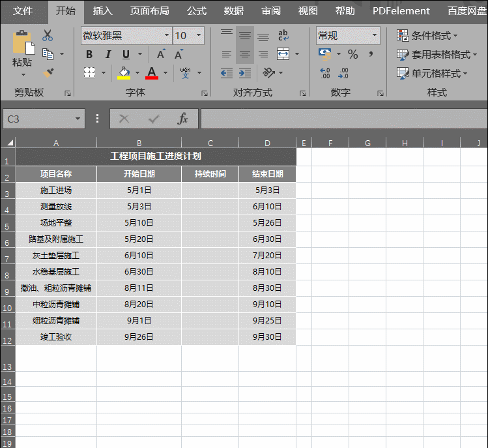This screenshot has width=488, height=448.
Task: Open 套用表格格式 table format menu
Action: (x=437, y=55)
